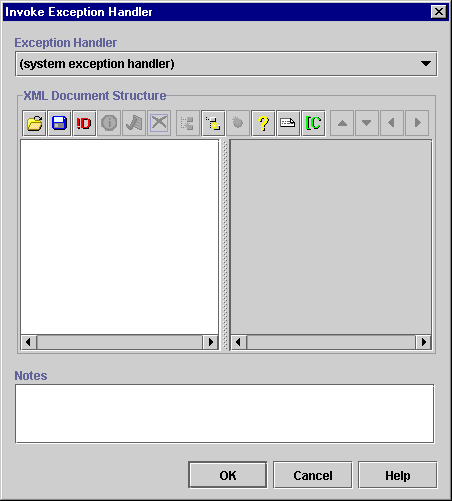
Task: Click the Help button
Action: 398,475
